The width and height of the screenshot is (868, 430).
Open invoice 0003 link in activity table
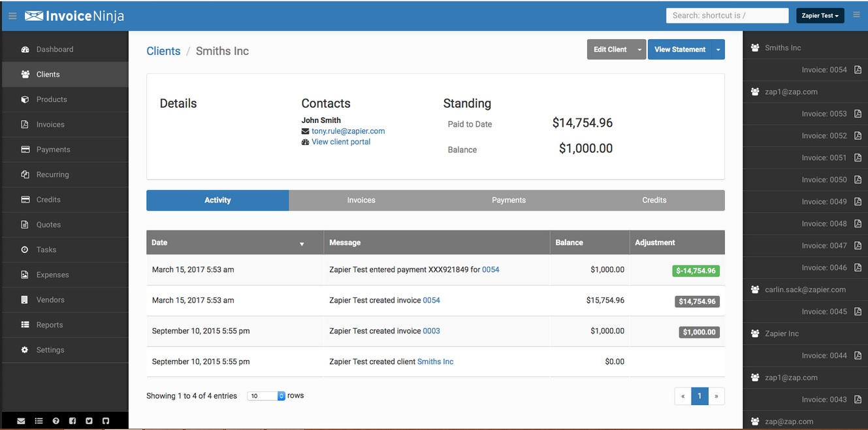[432, 331]
